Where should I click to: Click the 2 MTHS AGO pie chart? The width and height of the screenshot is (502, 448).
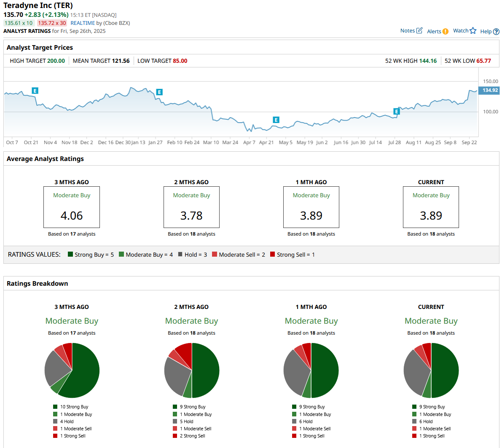[192, 370]
